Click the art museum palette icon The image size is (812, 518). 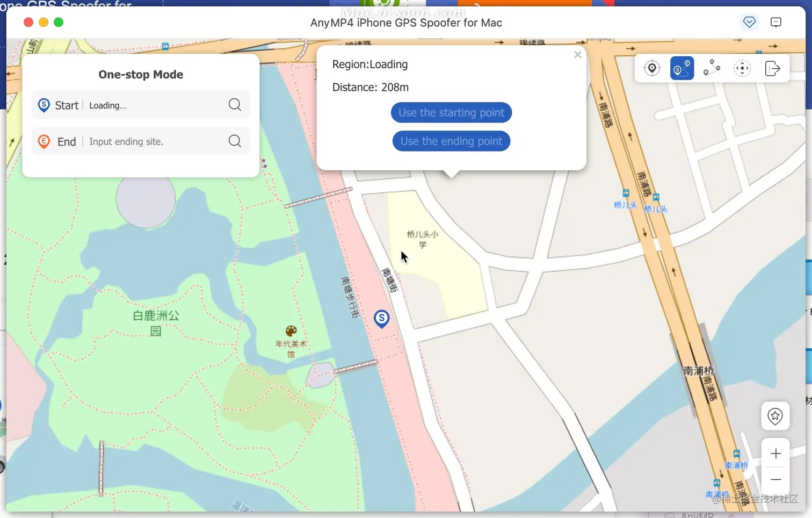291,330
